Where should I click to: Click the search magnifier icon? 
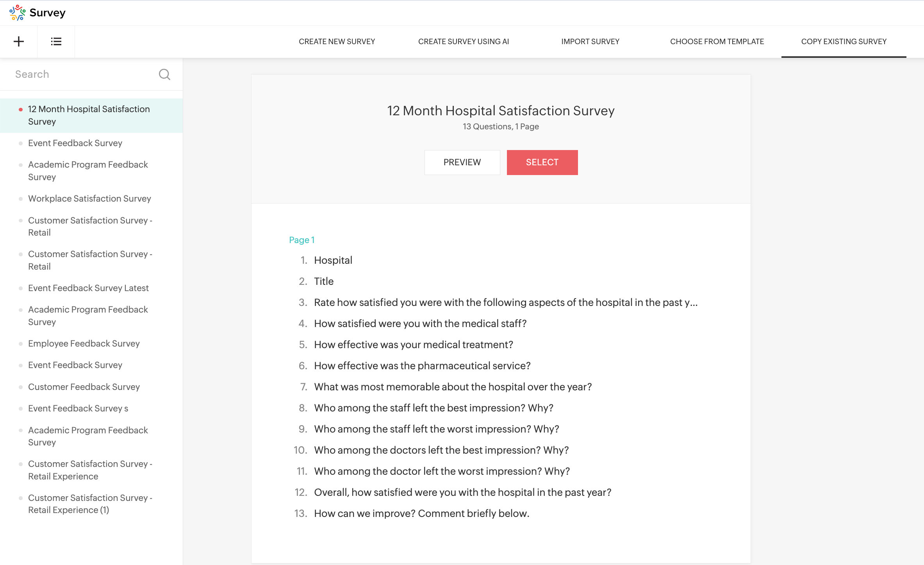164,74
